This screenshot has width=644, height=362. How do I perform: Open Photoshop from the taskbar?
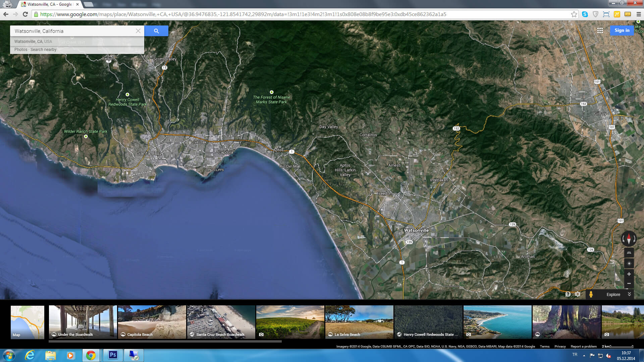tap(113, 355)
